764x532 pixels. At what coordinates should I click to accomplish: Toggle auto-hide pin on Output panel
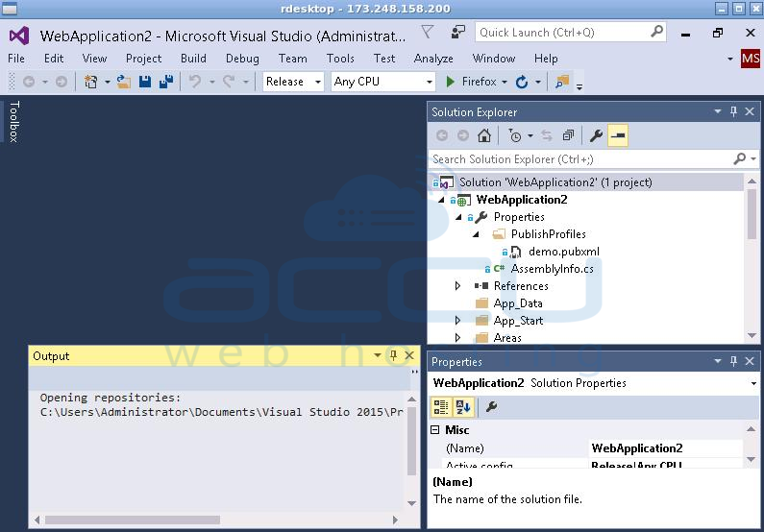click(393, 355)
